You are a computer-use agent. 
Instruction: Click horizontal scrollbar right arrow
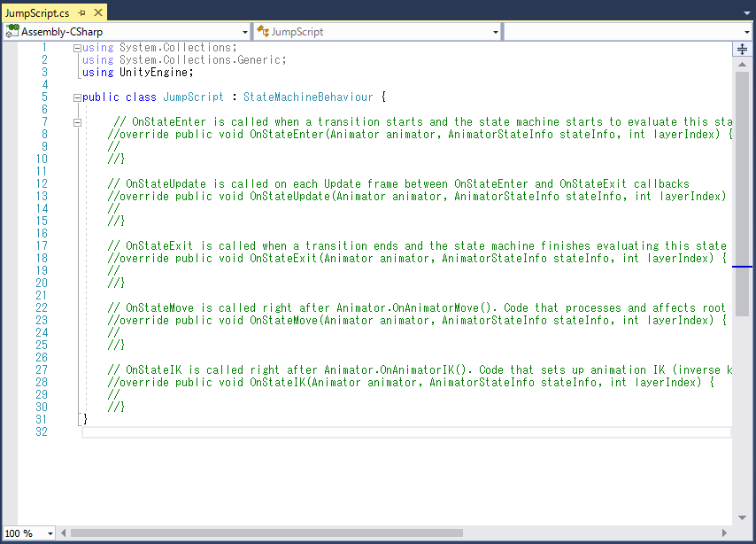(724, 532)
